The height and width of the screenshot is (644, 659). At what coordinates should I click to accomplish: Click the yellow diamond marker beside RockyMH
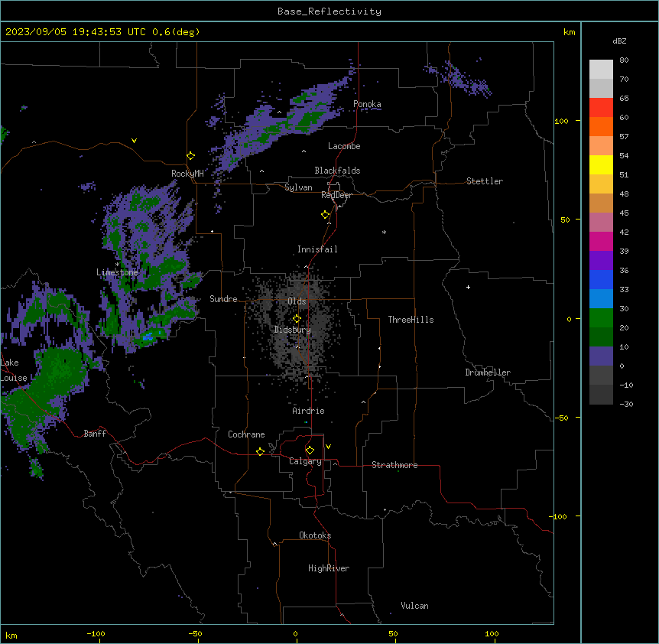pyautogui.click(x=191, y=156)
